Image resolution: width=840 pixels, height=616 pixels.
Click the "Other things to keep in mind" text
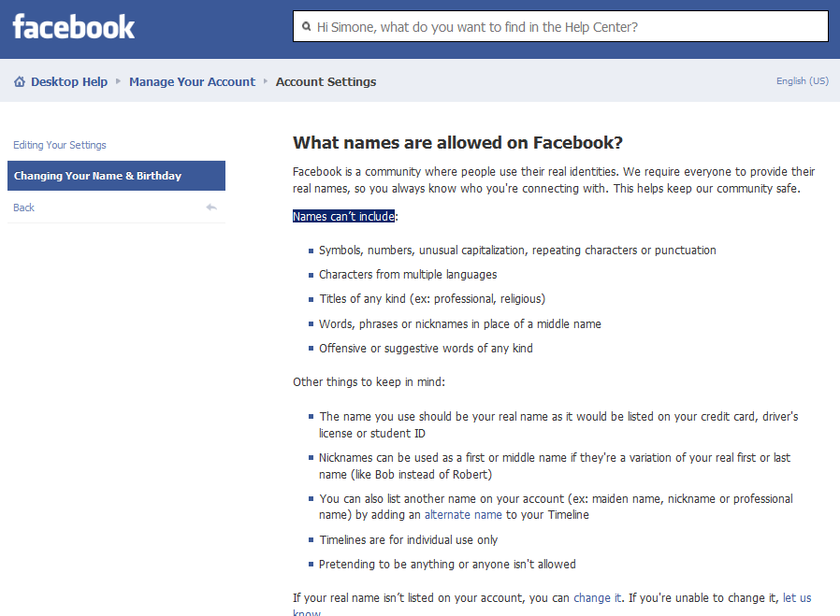[369, 382]
